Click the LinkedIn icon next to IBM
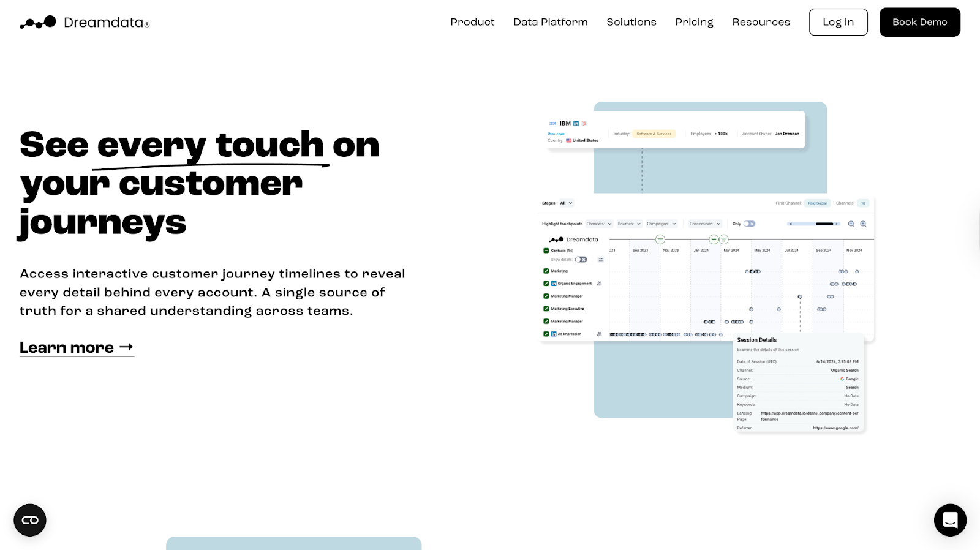This screenshot has height=550, width=980. tap(576, 124)
